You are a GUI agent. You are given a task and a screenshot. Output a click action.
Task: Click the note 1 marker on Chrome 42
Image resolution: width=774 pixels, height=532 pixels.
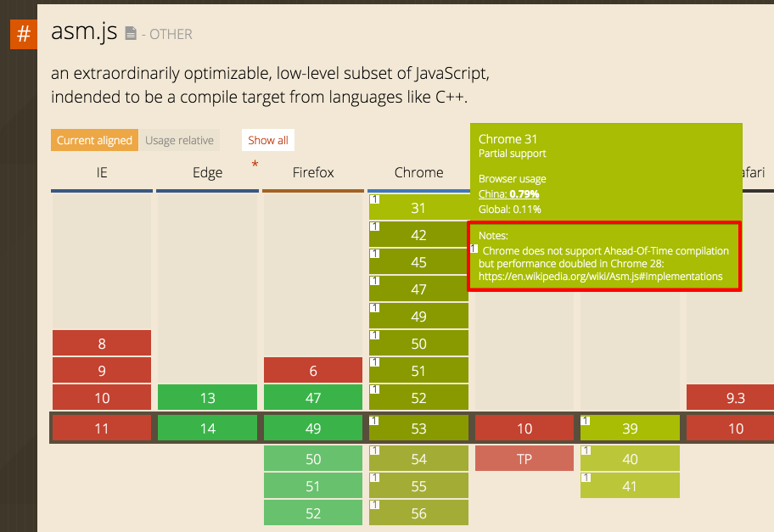tap(374, 227)
